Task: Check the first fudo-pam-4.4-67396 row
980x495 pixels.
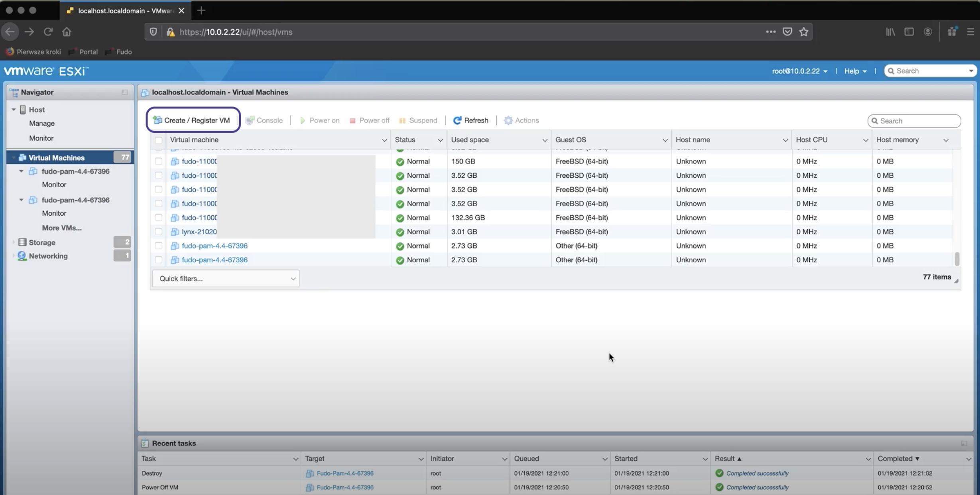Action: click(x=158, y=246)
